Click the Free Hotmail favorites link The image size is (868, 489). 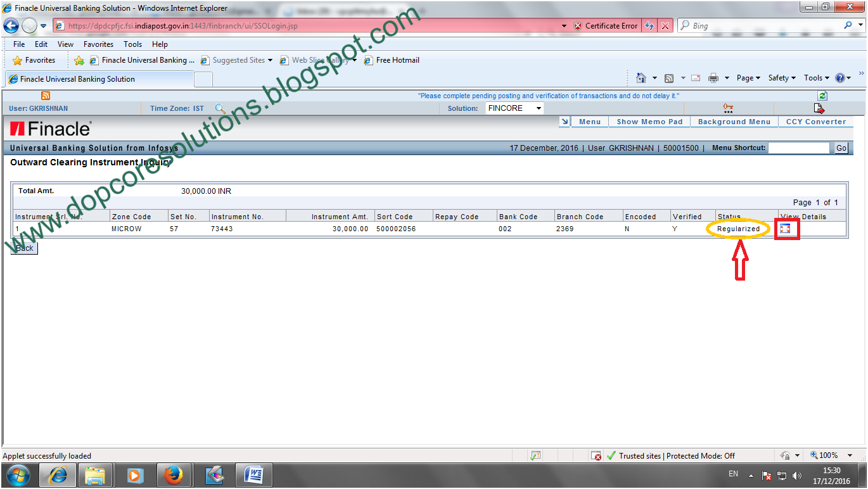coord(392,60)
